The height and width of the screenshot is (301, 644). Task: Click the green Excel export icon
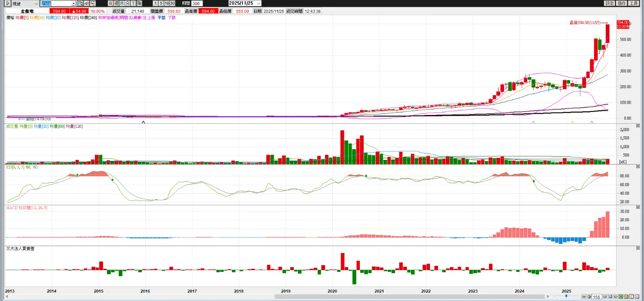point(621,296)
